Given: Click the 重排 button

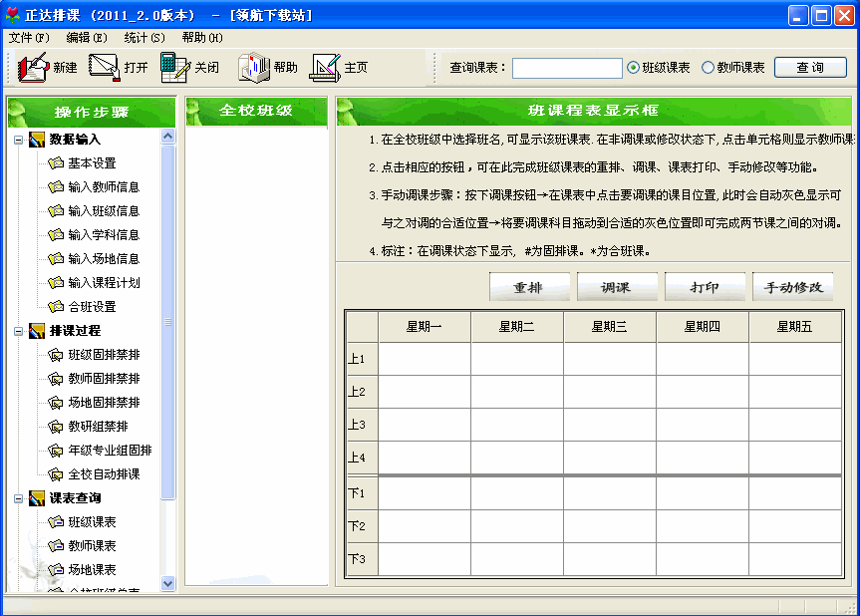Looking at the screenshot, I should [x=529, y=286].
